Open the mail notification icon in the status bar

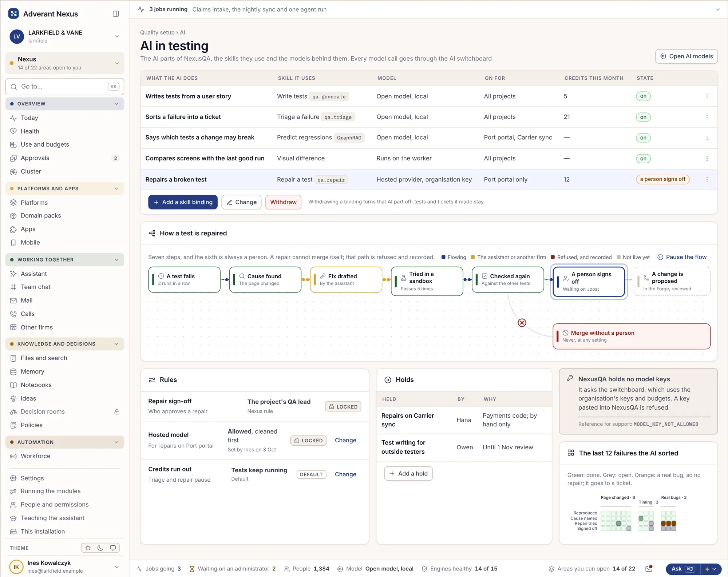click(x=649, y=569)
